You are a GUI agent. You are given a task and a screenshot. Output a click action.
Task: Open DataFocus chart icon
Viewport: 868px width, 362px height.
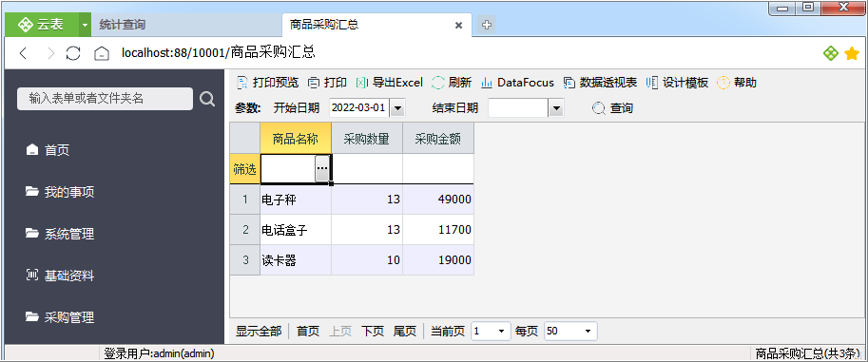pyautogui.click(x=487, y=83)
